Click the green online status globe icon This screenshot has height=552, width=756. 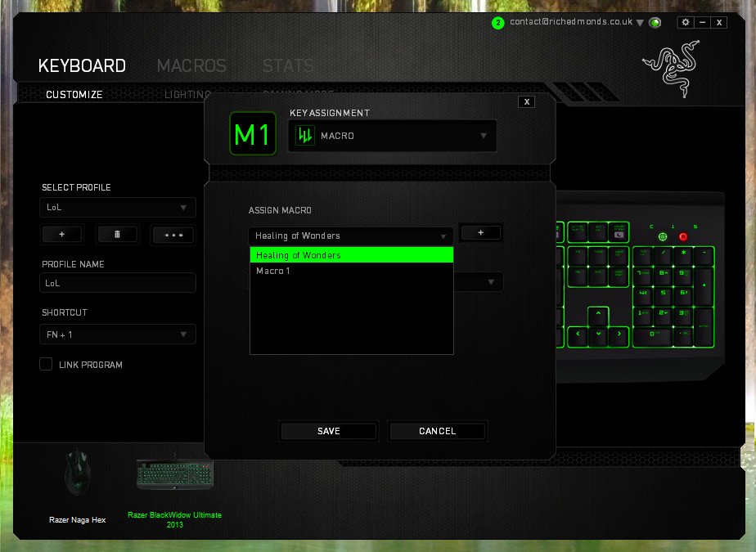coord(655,23)
